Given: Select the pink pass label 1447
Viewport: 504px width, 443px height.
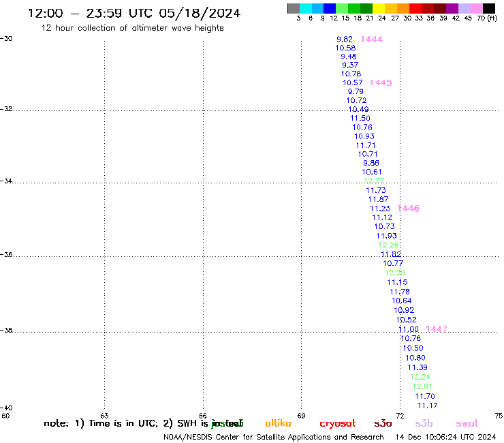Looking at the screenshot, I should 437,329.
